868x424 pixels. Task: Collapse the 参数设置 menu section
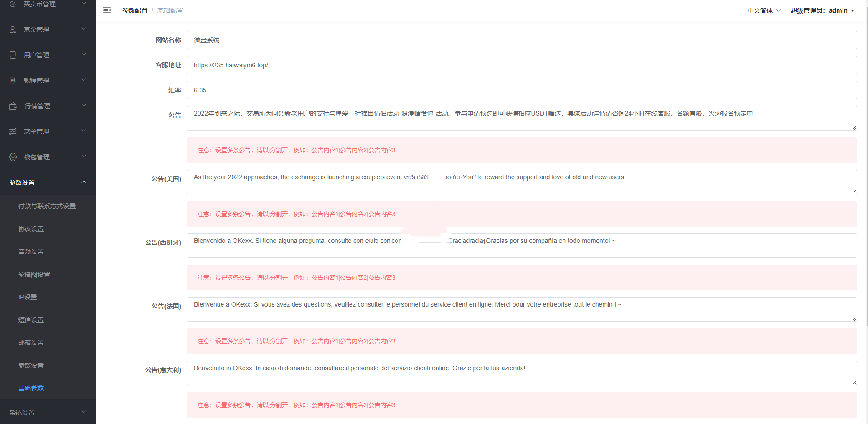pyautogui.click(x=84, y=182)
